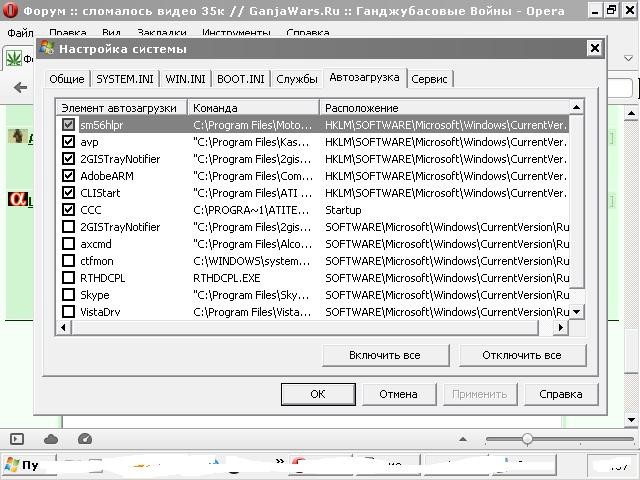Check the Skype startup entry
The height and width of the screenshot is (480, 640).
click(x=68, y=295)
